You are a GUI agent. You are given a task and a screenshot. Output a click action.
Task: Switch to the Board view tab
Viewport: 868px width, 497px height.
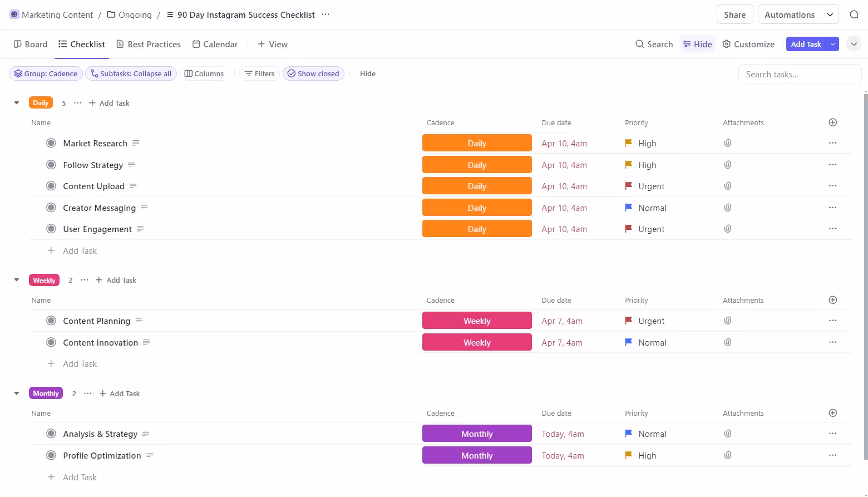point(30,44)
